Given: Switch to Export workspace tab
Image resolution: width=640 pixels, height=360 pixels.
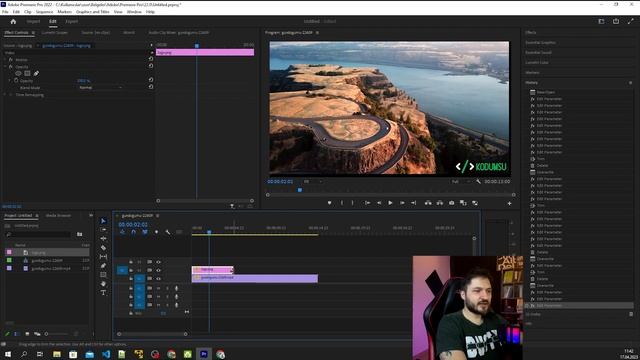Looking at the screenshot, I should pyautogui.click(x=71, y=21).
